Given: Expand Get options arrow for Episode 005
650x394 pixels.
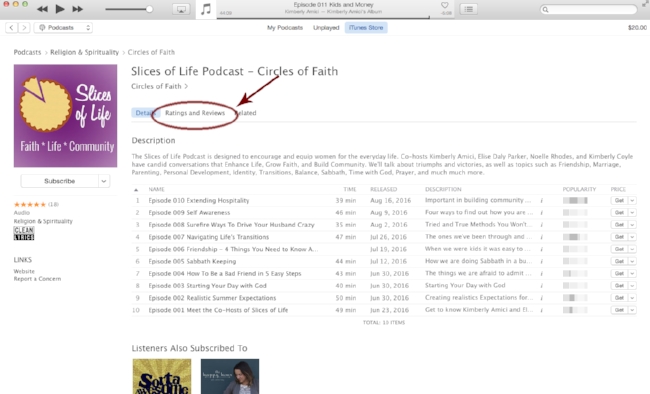Looking at the screenshot, I should tap(632, 261).
